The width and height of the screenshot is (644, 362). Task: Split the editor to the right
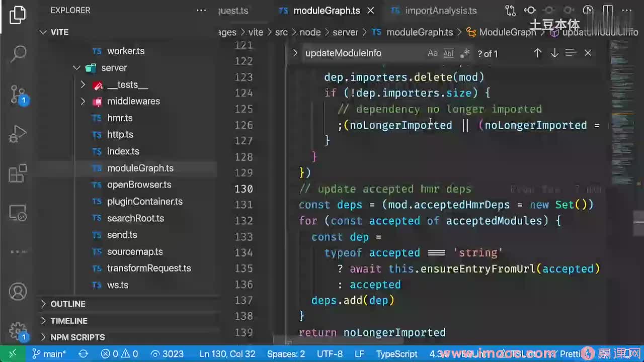click(608, 11)
